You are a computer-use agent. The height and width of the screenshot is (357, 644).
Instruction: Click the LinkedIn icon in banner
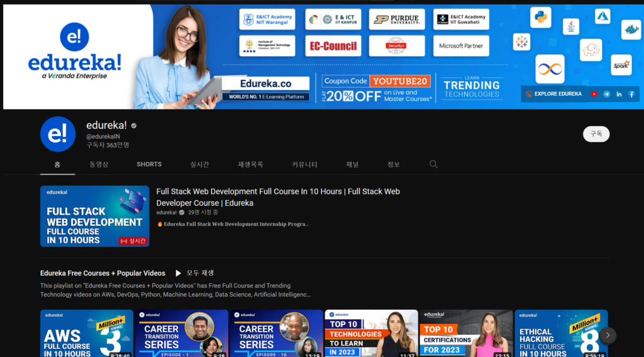tap(619, 94)
